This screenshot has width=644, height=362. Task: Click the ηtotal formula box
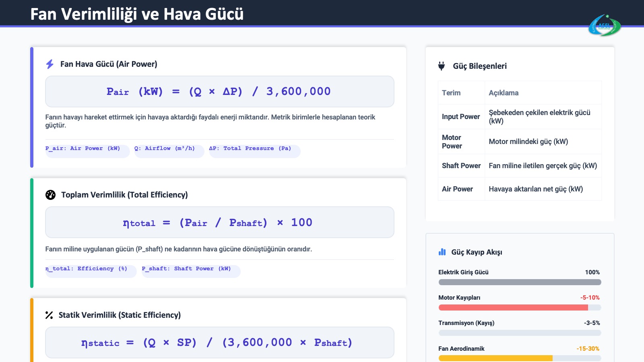[x=219, y=222]
